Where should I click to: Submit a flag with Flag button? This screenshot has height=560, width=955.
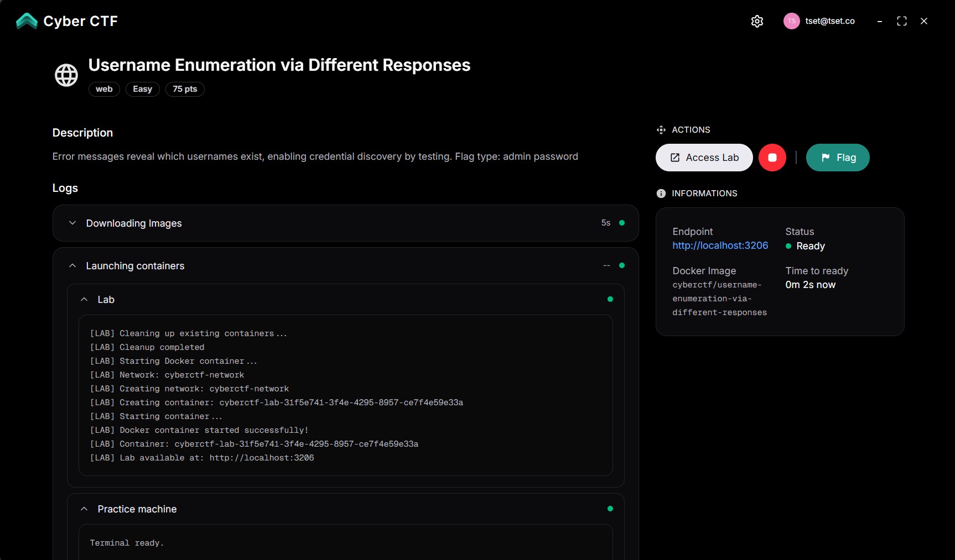838,158
